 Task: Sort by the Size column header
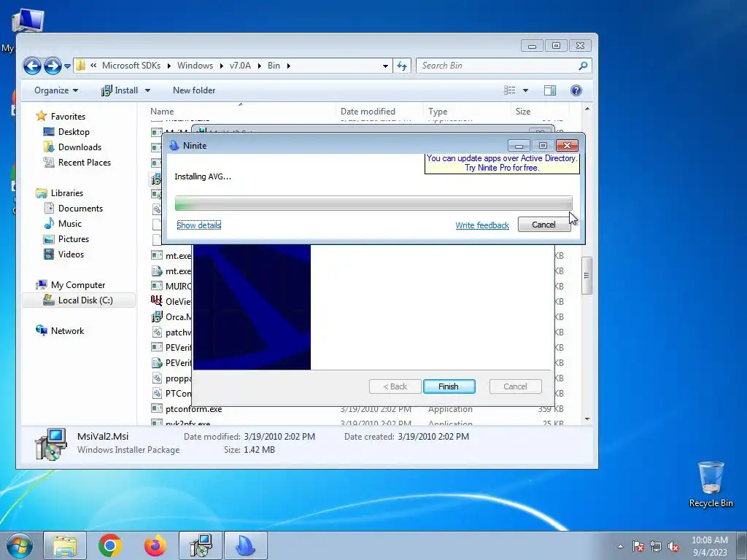pos(540,112)
